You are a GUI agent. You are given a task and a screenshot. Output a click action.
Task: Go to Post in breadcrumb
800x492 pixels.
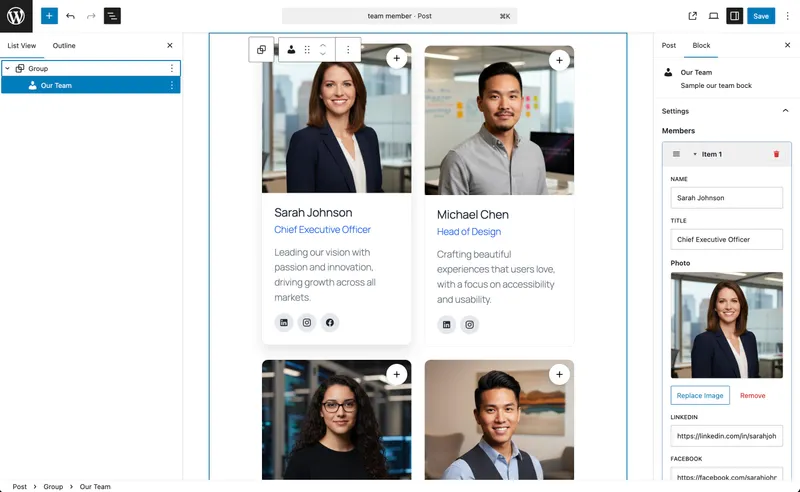point(20,486)
